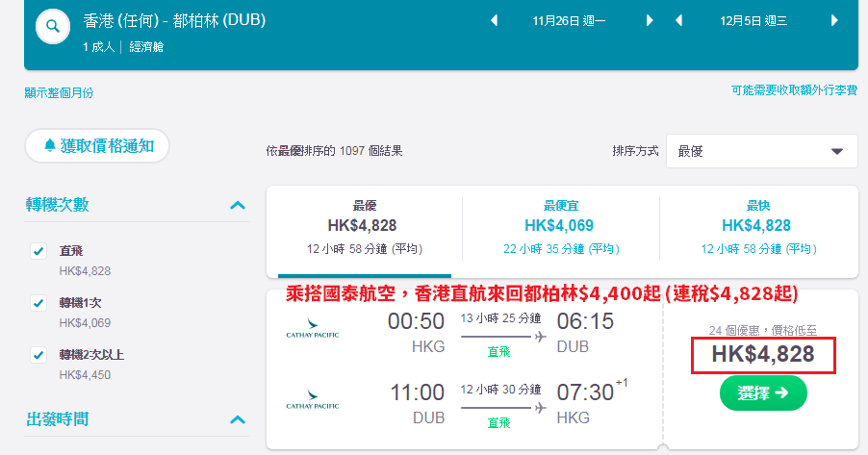
Task: Go to next return date after 12月5日
Action: pos(834,21)
